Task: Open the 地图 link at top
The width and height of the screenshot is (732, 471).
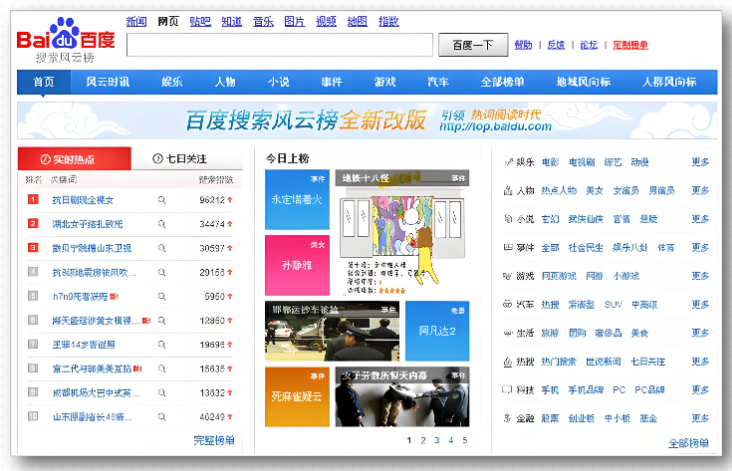Action: (x=357, y=21)
